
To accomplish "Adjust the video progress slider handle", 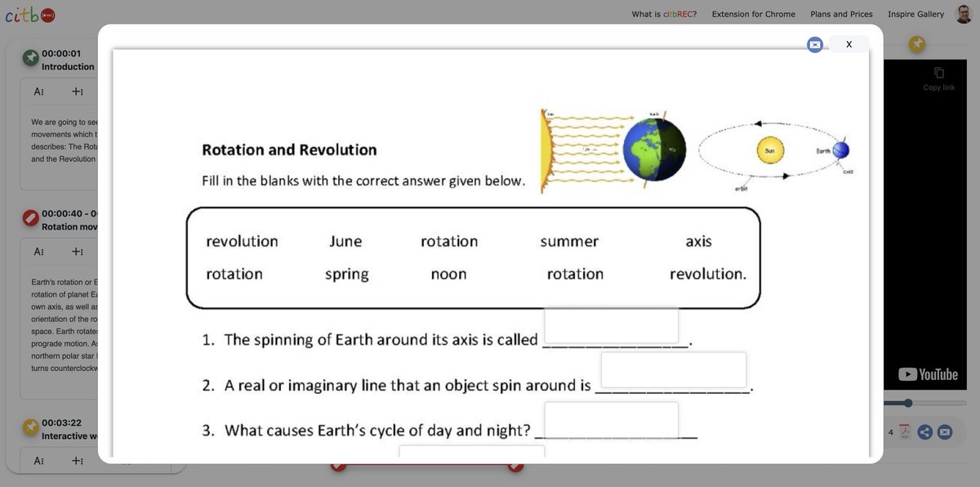I will click(908, 403).
